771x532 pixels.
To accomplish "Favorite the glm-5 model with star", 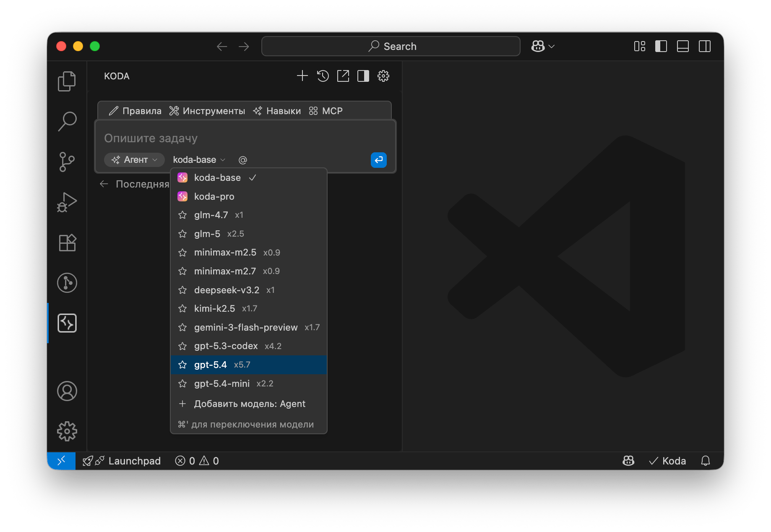I will point(182,234).
